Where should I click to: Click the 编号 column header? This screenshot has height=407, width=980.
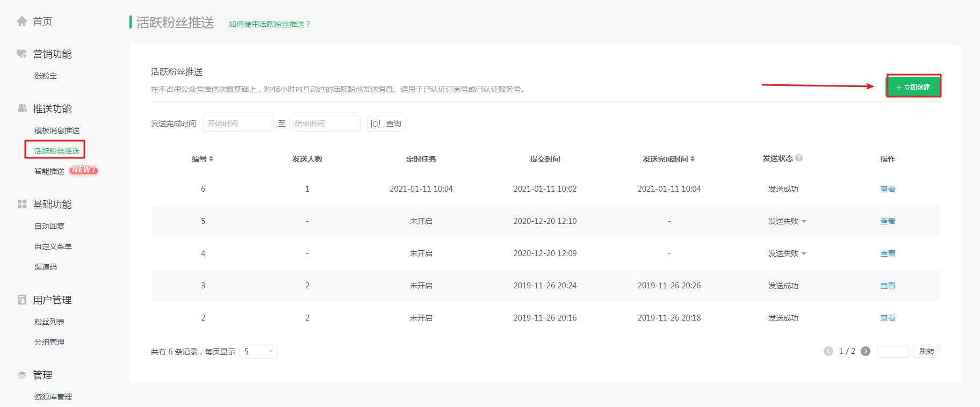click(x=199, y=159)
